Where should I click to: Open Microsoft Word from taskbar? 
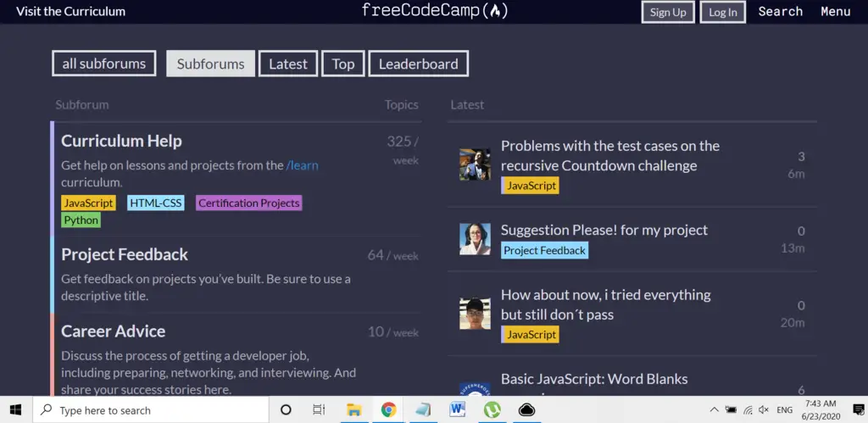pyautogui.click(x=457, y=409)
